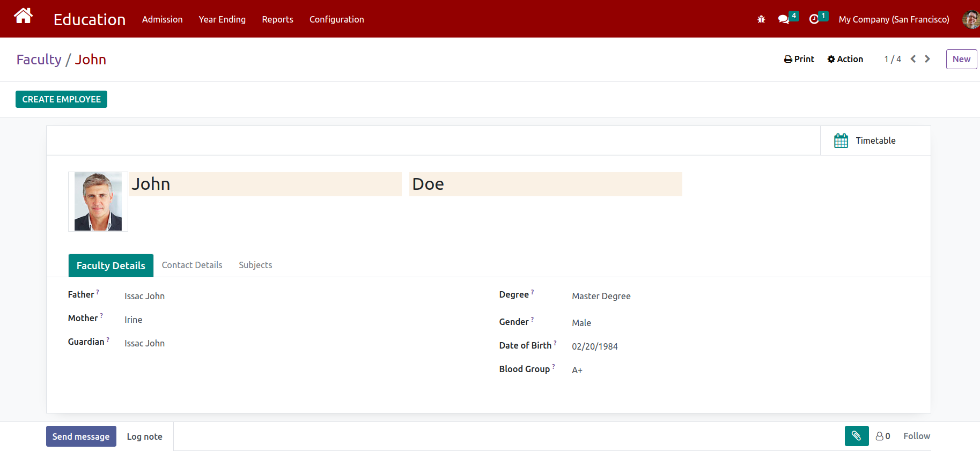
Task: Open the Configuration menu
Action: coord(336,19)
